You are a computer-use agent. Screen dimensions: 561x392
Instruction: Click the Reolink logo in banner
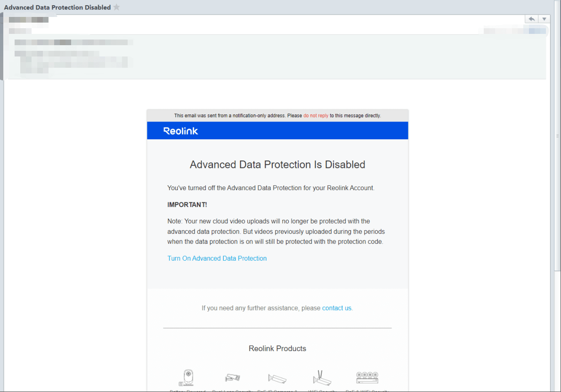pos(181,131)
